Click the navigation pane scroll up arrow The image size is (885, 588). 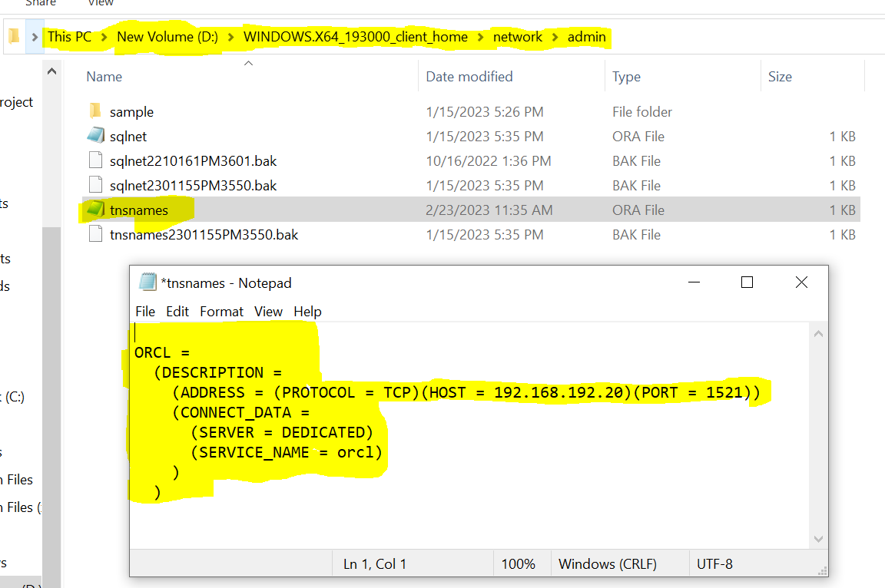(52, 72)
